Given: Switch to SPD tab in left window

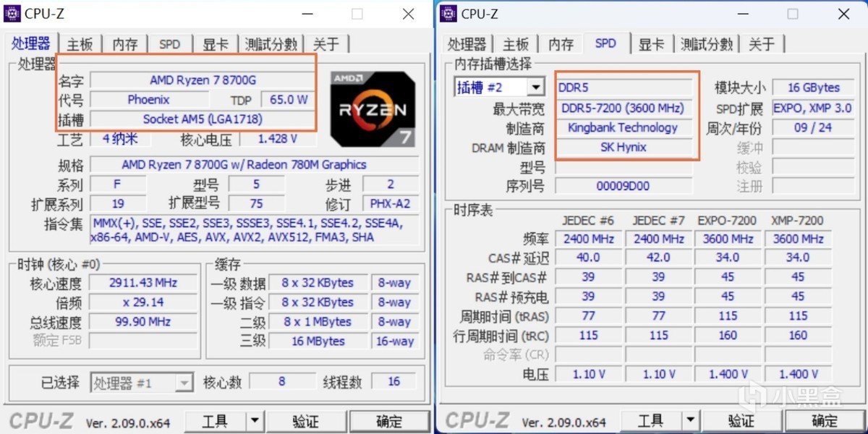Looking at the screenshot, I should coord(169,44).
